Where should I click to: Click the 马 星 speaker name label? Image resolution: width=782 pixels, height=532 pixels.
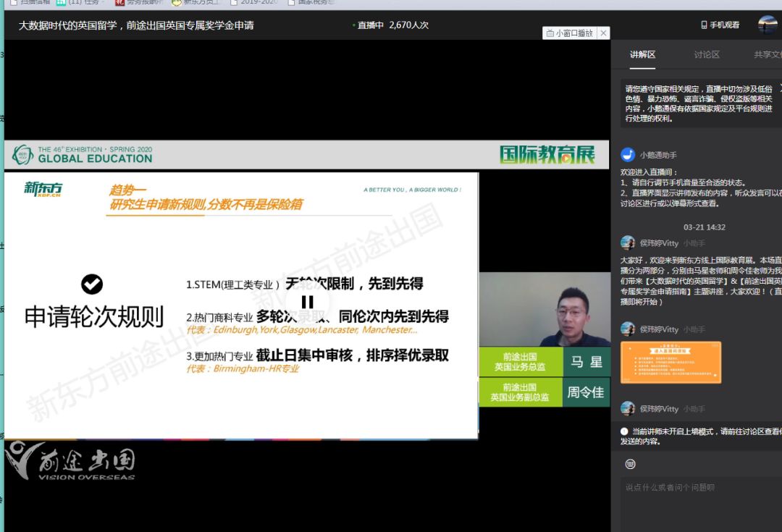pyautogui.click(x=586, y=362)
